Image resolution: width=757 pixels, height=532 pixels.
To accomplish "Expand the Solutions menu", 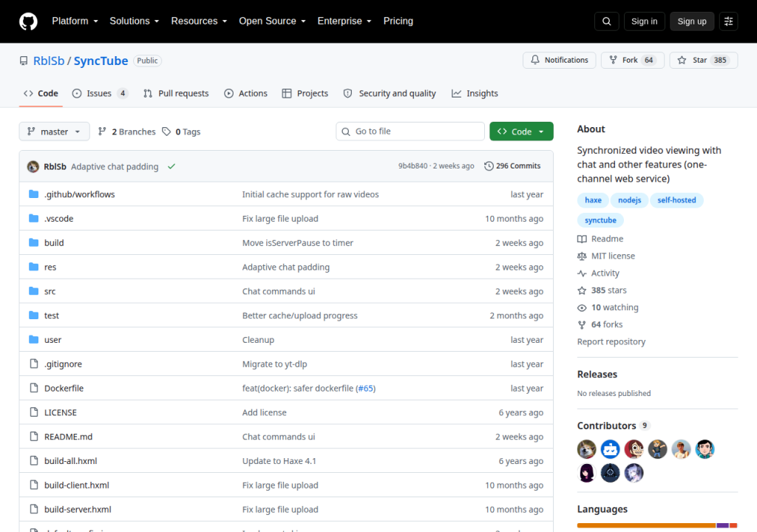I will [x=135, y=21].
